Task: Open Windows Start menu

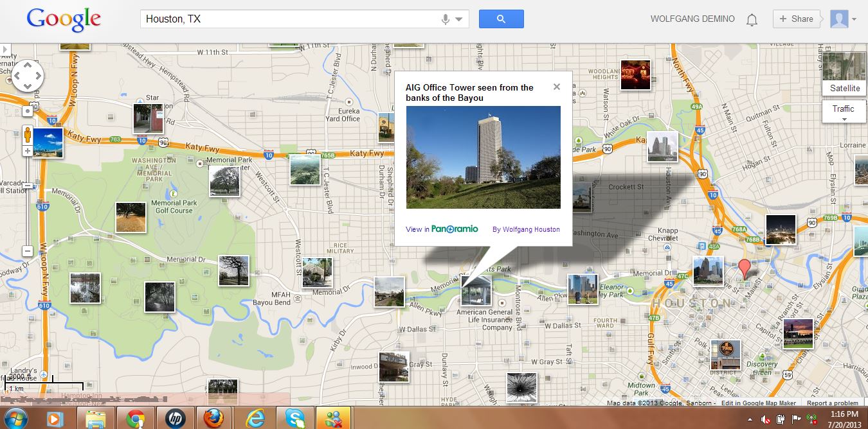Action: point(16,418)
